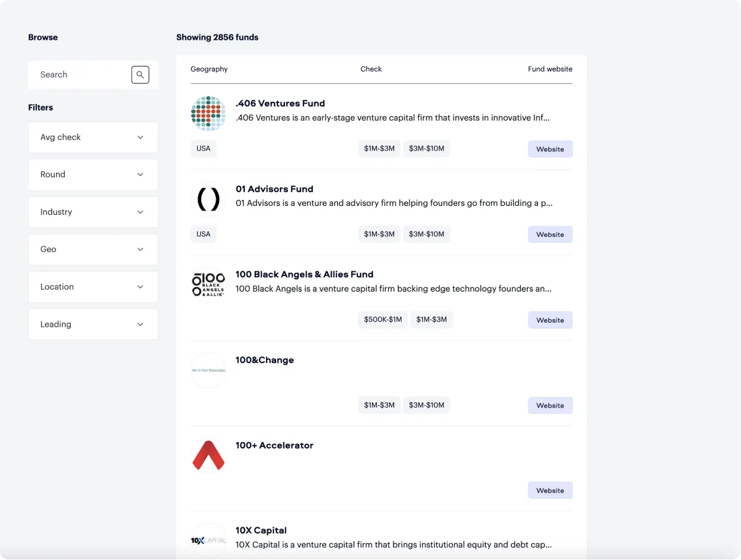Visit the 01 Advisors Fund Website button
This screenshot has height=560, width=741.
pyautogui.click(x=550, y=234)
